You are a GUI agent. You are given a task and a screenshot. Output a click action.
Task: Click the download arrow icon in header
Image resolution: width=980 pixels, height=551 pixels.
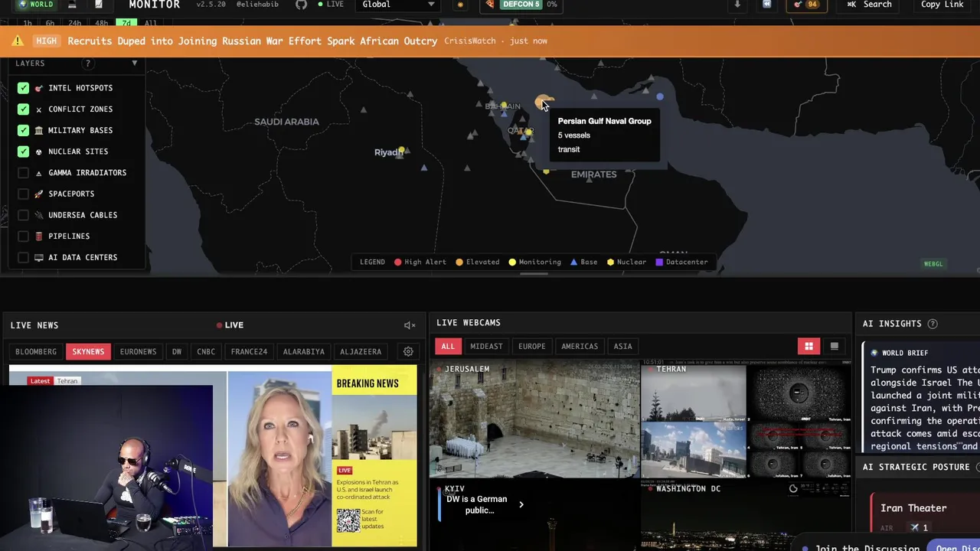coord(737,5)
